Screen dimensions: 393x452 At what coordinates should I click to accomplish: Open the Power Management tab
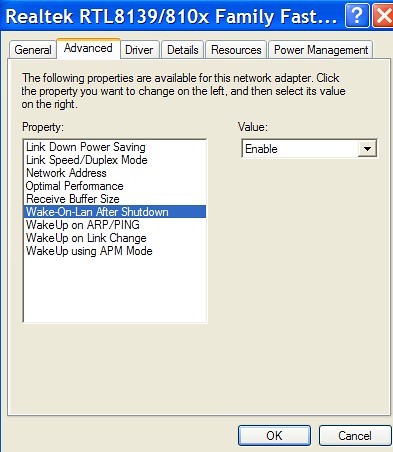click(x=321, y=50)
